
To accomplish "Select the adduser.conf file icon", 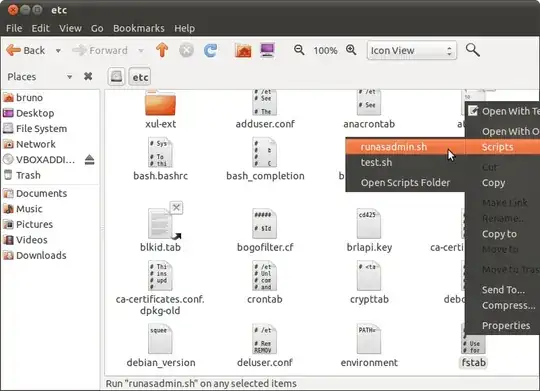I will (x=264, y=102).
